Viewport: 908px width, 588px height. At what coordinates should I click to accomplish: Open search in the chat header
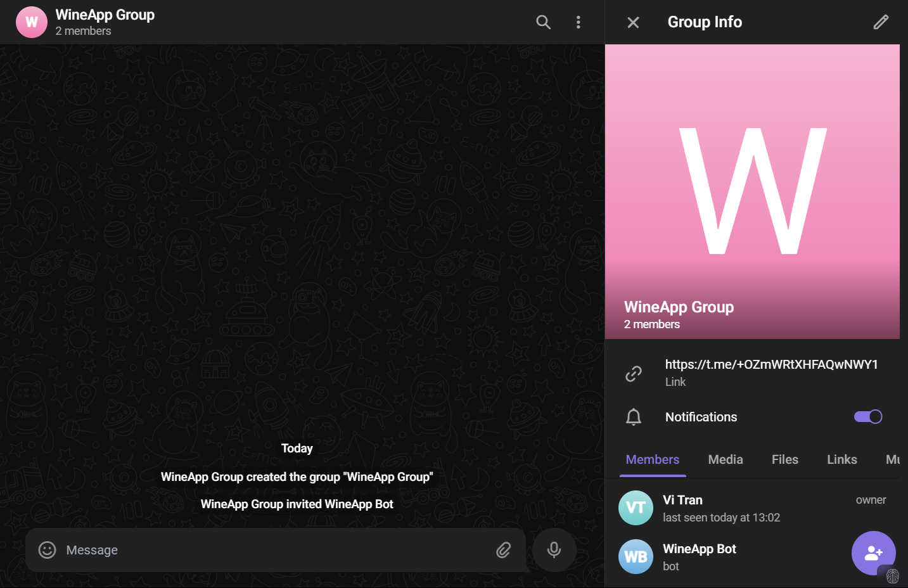tap(543, 22)
